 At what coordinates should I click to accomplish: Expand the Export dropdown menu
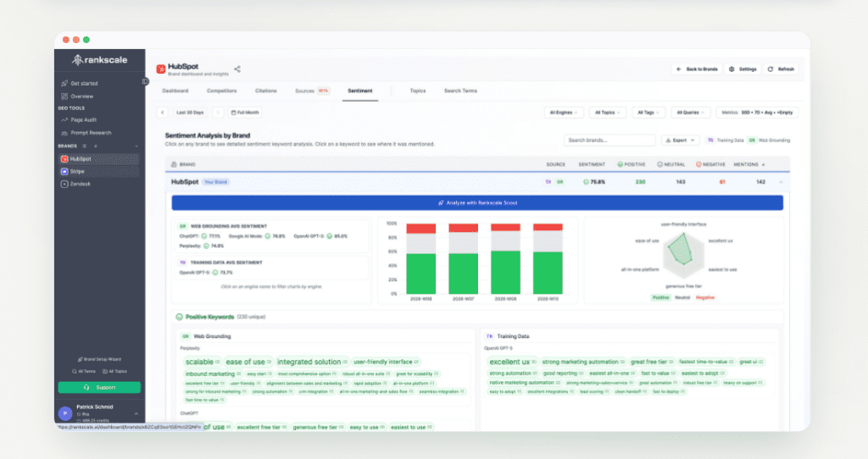click(680, 140)
